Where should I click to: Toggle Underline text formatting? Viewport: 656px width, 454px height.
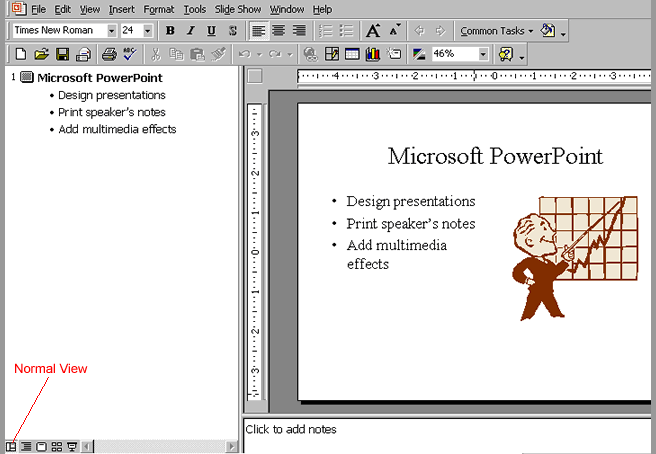click(211, 31)
